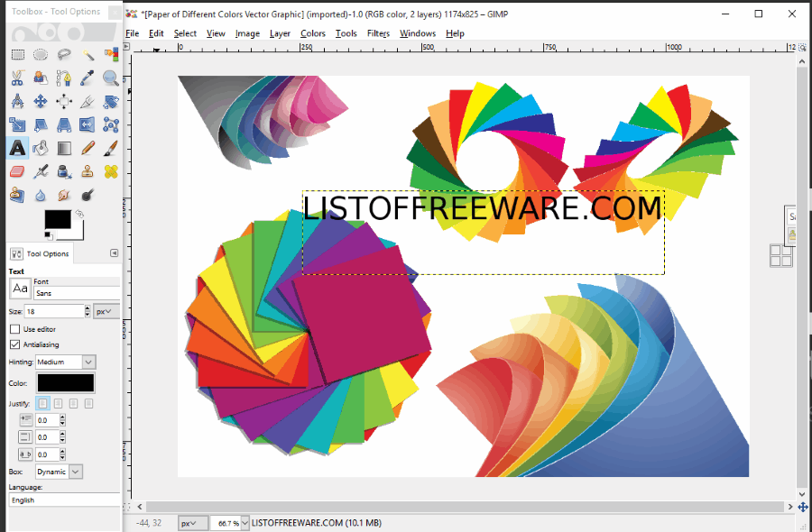Open the font size unit dropdown
The width and height of the screenshot is (812, 532).
pyautogui.click(x=106, y=312)
